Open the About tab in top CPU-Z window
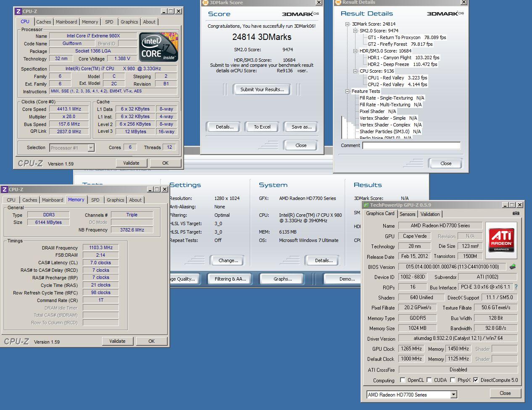 click(x=149, y=22)
